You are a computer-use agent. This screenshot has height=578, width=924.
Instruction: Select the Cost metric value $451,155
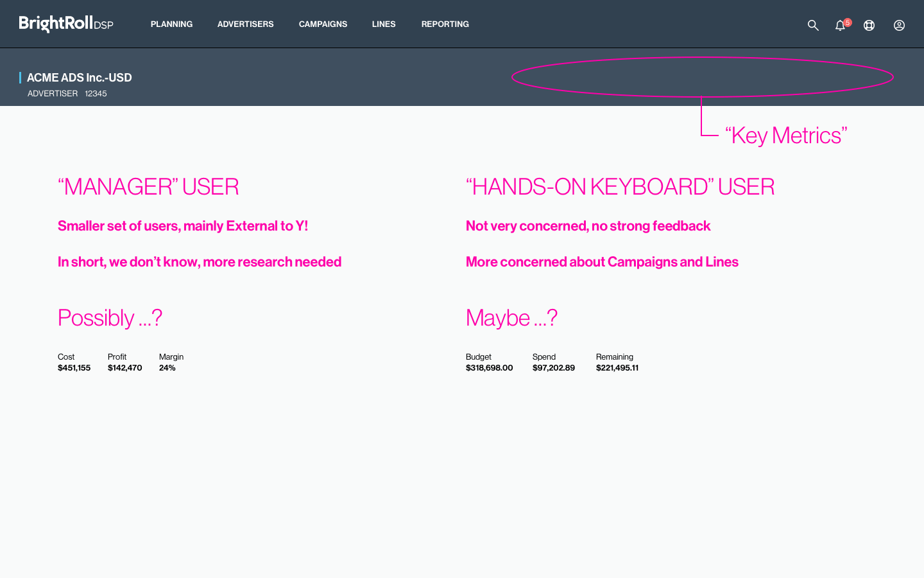[x=74, y=367]
